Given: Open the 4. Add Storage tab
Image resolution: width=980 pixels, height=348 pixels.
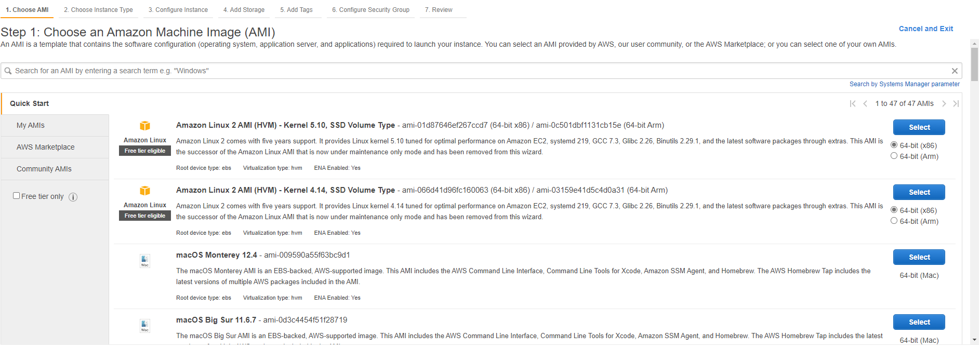Looking at the screenshot, I should tap(244, 10).
